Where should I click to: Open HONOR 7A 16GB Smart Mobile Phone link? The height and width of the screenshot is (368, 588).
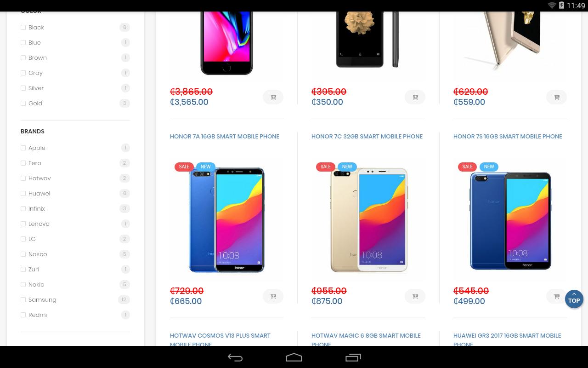[x=225, y=136]
